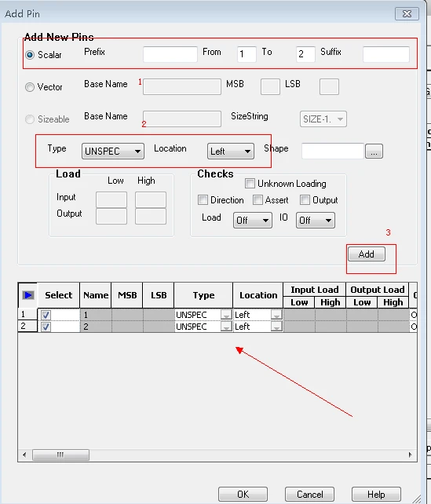
Task: Open the IO check Off dropdown
Action: pos(316,220)
